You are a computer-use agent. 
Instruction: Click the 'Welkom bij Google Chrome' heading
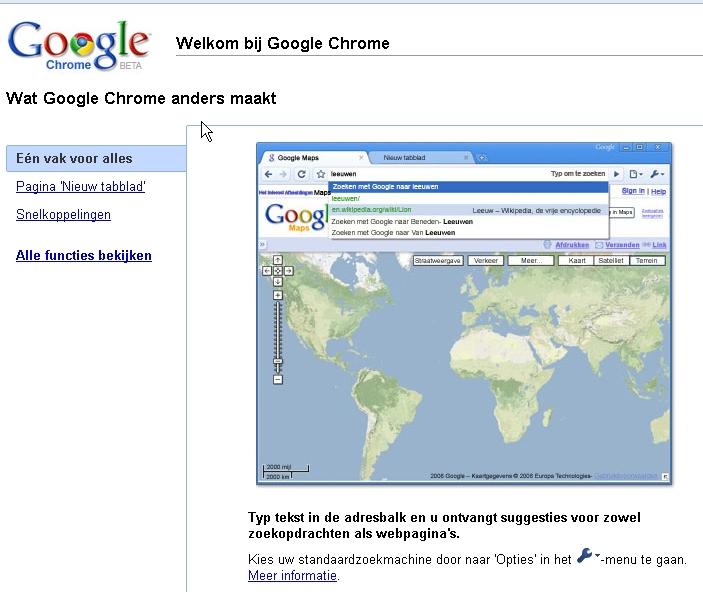point(282,44)
